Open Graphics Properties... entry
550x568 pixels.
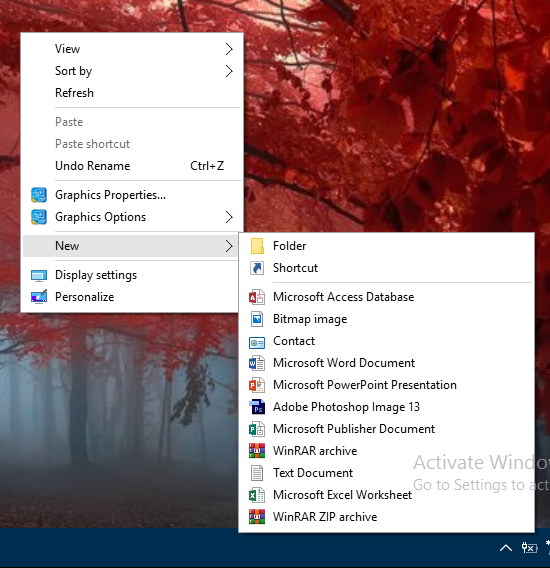click(132, 195)
